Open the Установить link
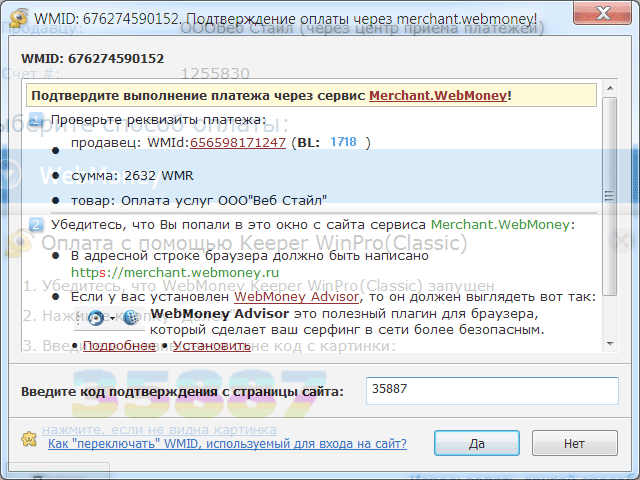Viewport: 640px width, 480px height. point(212,346)
